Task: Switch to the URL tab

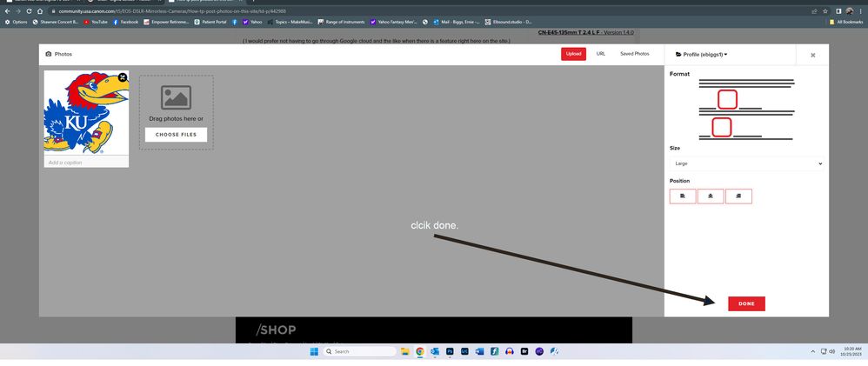Action: pos(600,54)
